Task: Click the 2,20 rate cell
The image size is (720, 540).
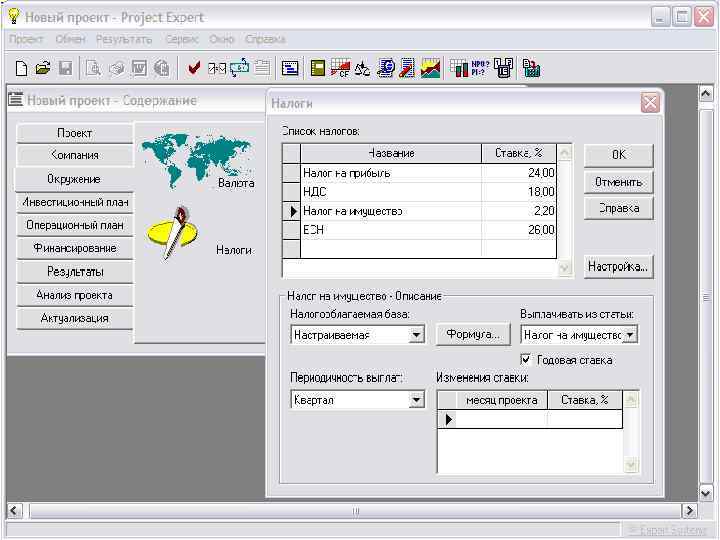Action: (519, 211)
